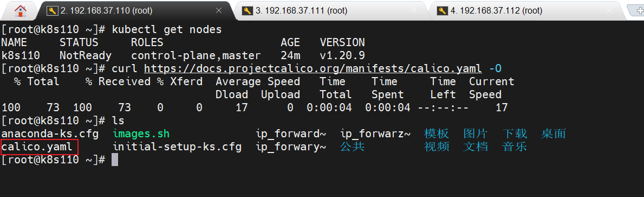Open the Home tab icon

pos(21,11)
